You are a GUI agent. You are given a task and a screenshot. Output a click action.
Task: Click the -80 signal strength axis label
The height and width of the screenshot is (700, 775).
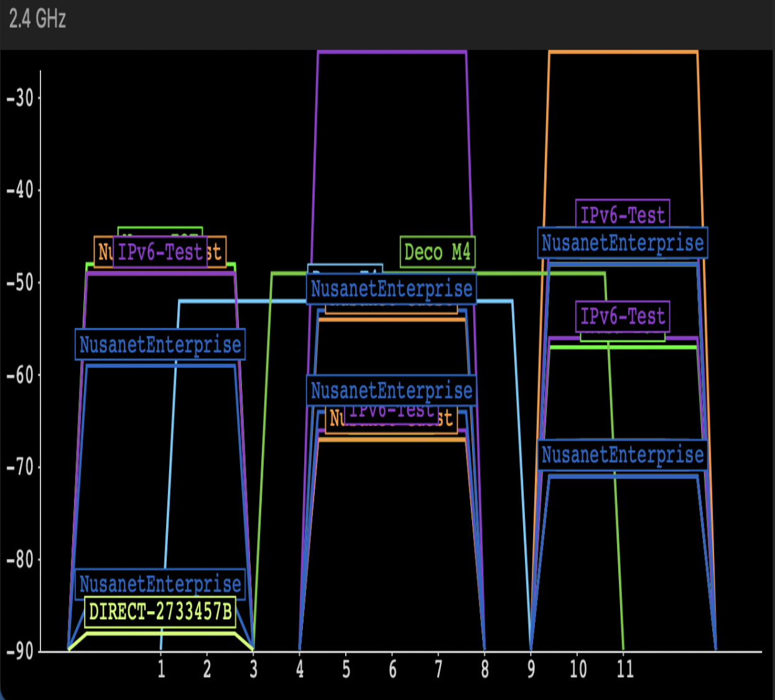[20, 560]
